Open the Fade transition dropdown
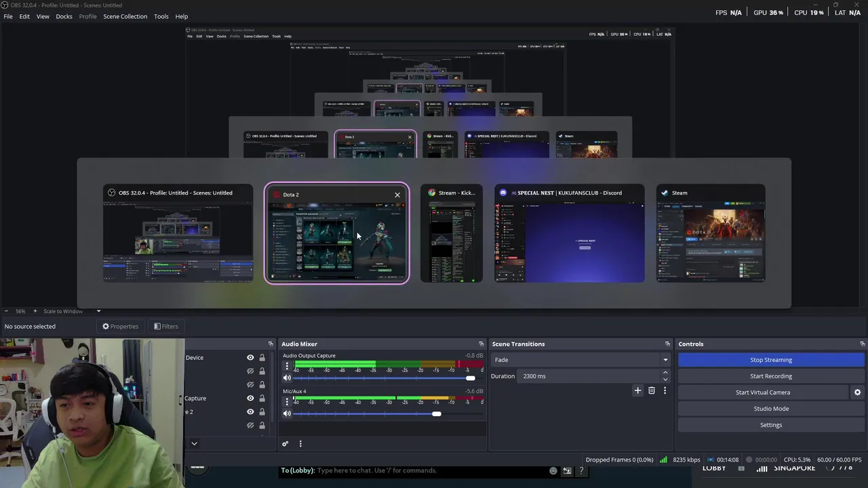 (x=581, y=360)
